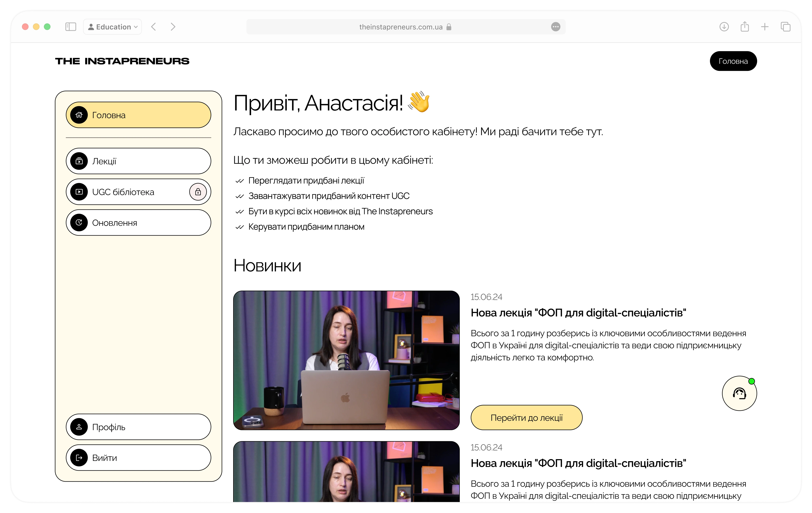Viewport: 812px width, 513px height.
Task: Open the address bar more options button
Action: tap(555, 27)
